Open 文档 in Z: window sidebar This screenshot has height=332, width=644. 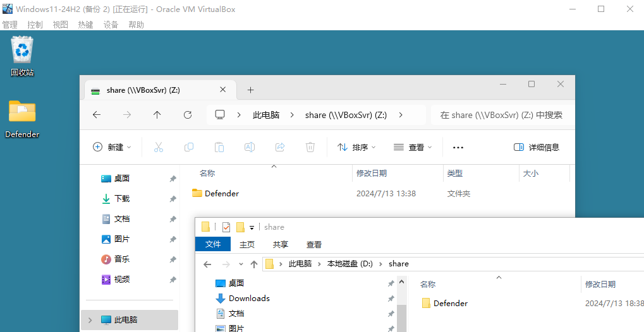116,219
